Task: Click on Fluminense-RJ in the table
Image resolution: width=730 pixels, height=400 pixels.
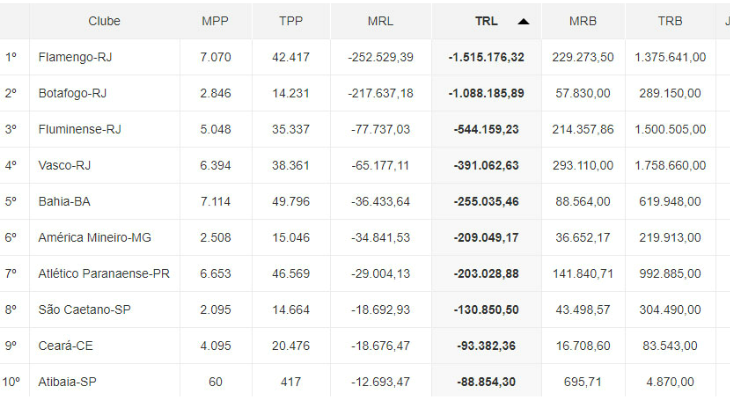Action: tap(79, 129)
